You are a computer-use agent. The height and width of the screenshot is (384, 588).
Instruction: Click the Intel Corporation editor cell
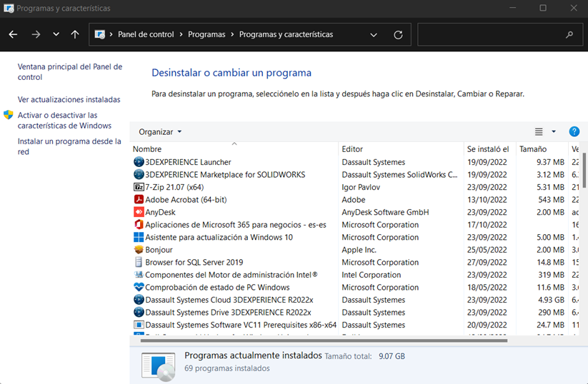tap(372, 275)
